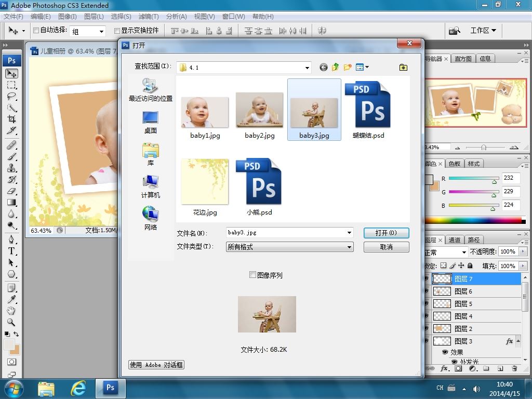This screenshot has height=399, width=532.
Task: Adjust the Navigator zoom slider
Action: [x=484, y=147]
